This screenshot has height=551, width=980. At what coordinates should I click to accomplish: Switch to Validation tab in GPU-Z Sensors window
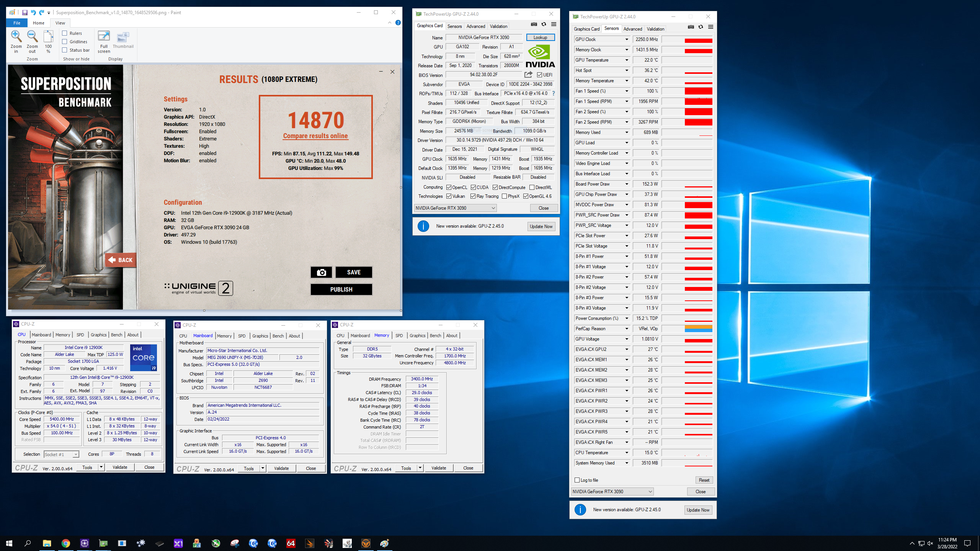click(655, 29)
